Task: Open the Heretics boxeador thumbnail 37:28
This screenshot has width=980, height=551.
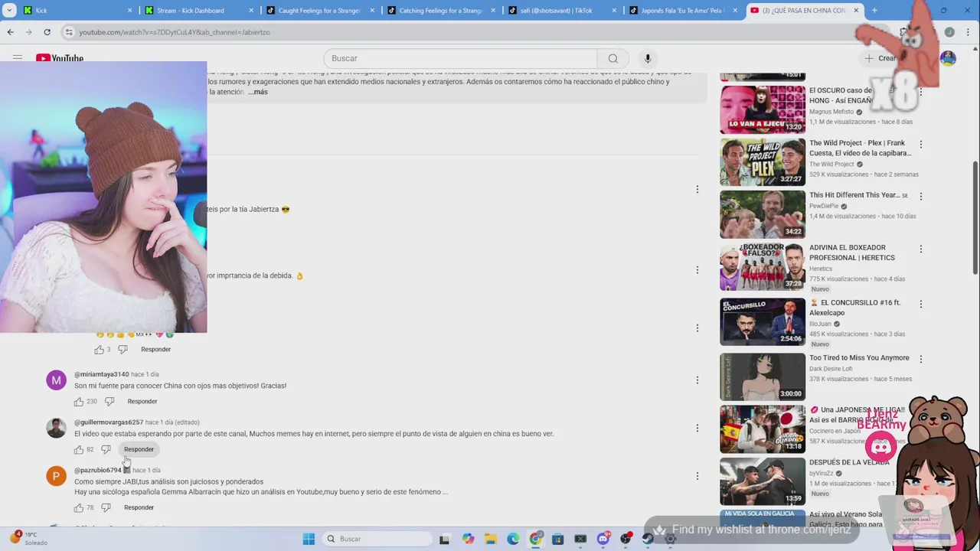Action: (x=763, y=266)
